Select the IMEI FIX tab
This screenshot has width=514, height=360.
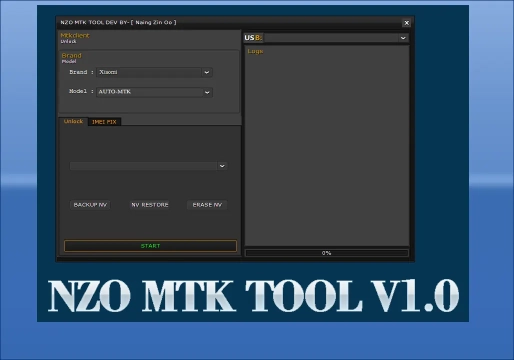(x=104, y=122)
